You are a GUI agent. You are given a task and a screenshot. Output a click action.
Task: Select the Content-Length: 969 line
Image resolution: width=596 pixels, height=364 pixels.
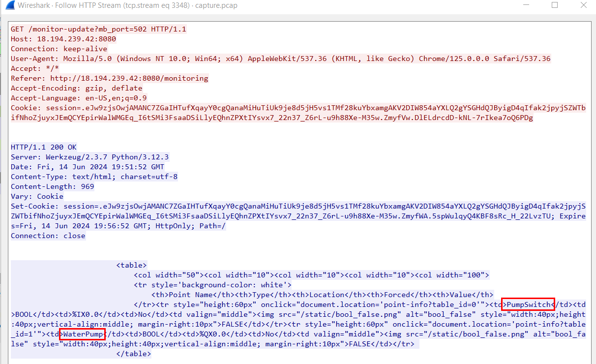coord(53,186)
